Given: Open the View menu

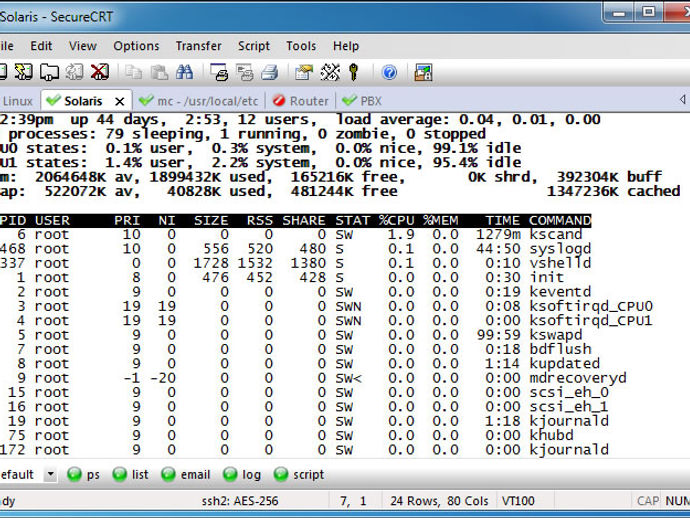Looking at the screenshot, I should 83,46.
